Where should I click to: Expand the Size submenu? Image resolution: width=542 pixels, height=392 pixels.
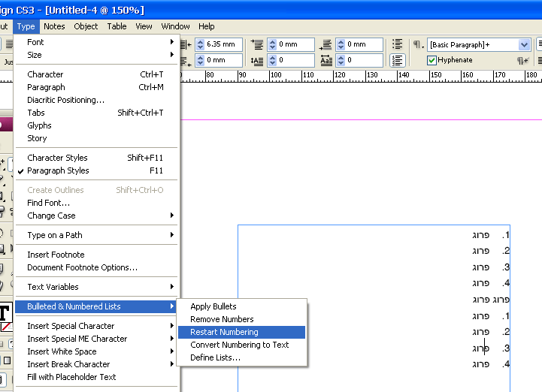[95, 55]
